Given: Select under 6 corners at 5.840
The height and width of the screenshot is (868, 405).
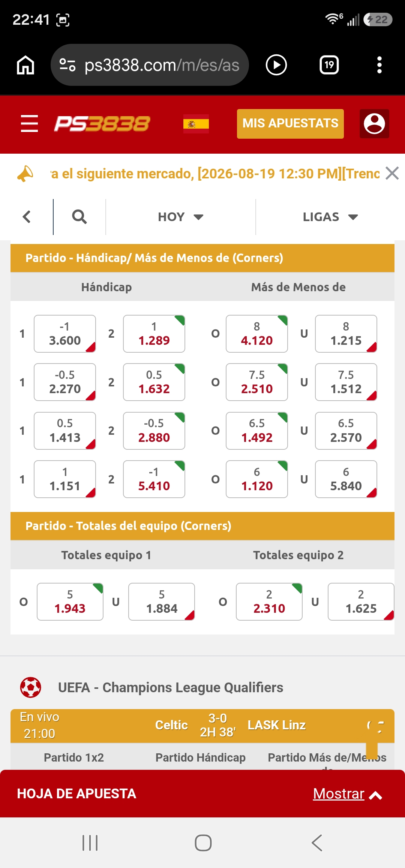Looking at the screenshot, I should [x=346, y=479].
